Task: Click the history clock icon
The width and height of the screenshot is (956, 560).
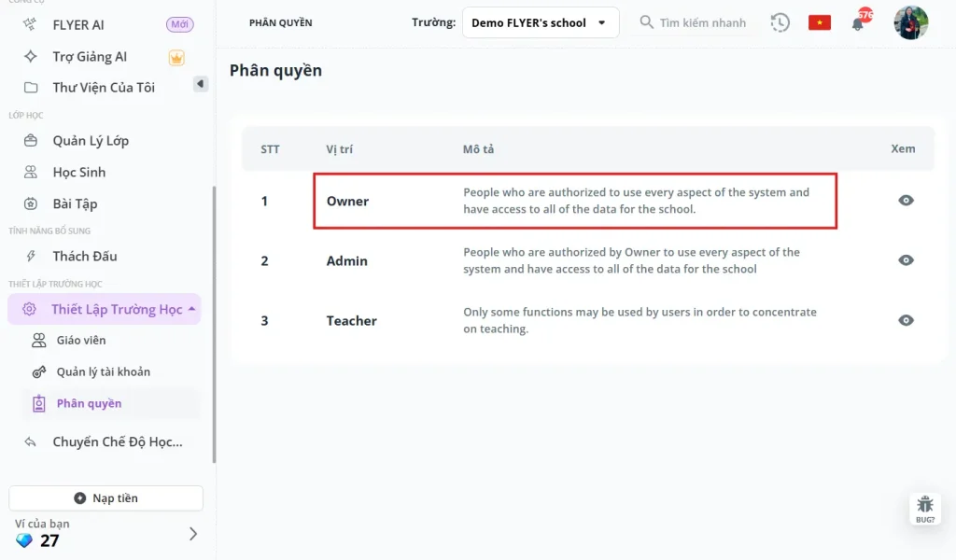Action: point(780,22)
